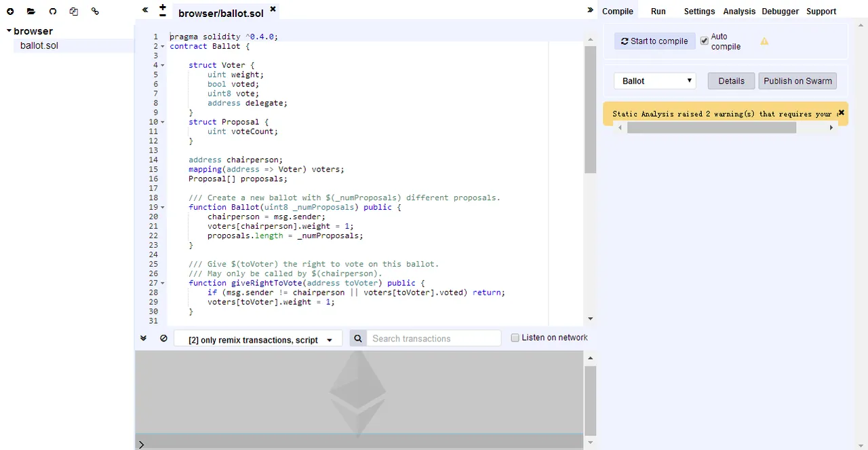Toggle terminal panel with double chevron
Image resolution: width=868 pixels, height=450 pixels.
(144, 338)
